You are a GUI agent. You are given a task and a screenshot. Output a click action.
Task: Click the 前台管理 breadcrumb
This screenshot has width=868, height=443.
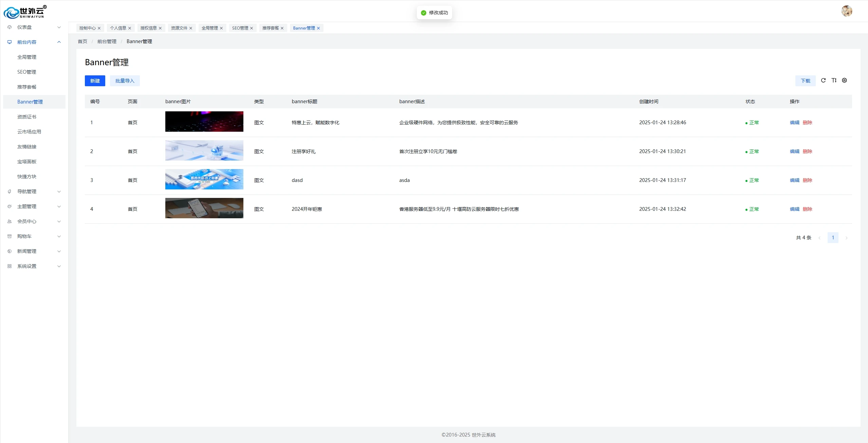(x=107, y=41)
